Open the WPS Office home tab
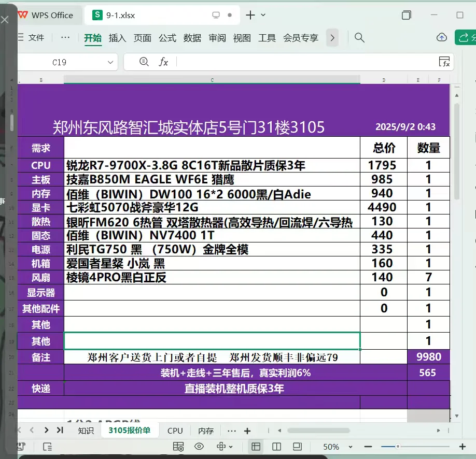 click(x=46, y=15)
